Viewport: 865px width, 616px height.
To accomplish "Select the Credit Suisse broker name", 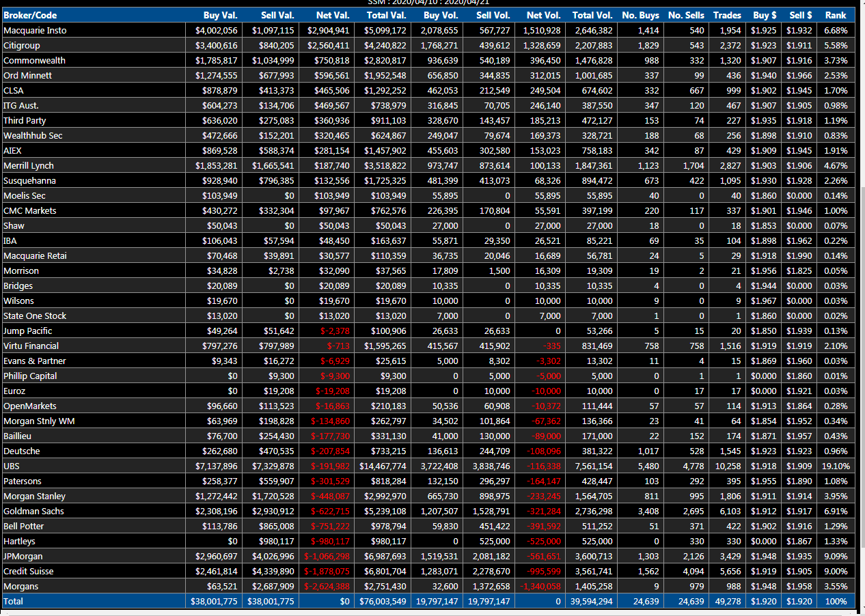I will click(x=28, y=571).
